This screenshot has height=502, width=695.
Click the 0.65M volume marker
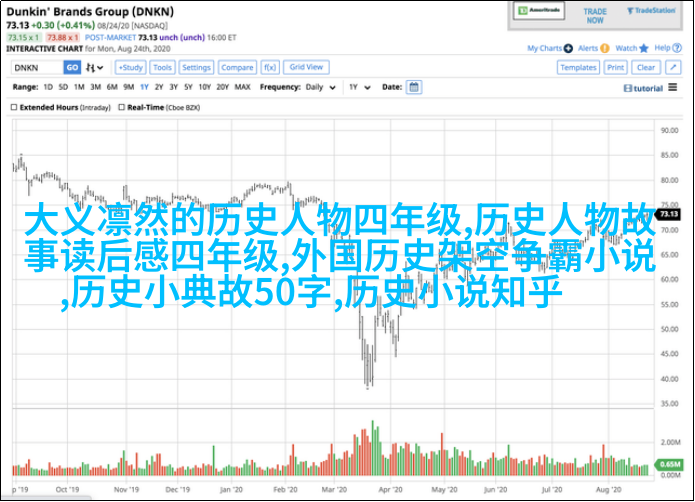[669, 464]
